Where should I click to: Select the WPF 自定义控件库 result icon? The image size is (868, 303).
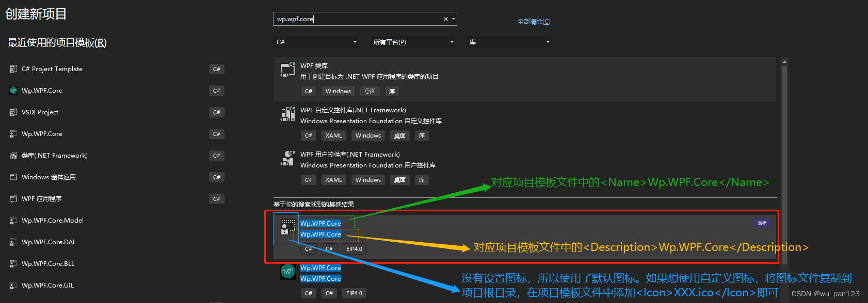[287, 114]
